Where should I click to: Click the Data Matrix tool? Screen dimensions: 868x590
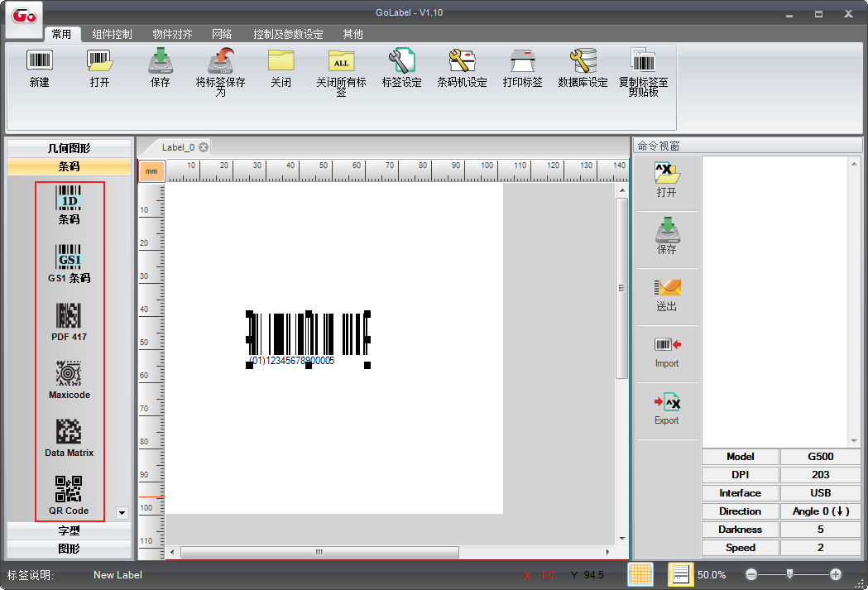pyautogui.click(x=69, y=437)
